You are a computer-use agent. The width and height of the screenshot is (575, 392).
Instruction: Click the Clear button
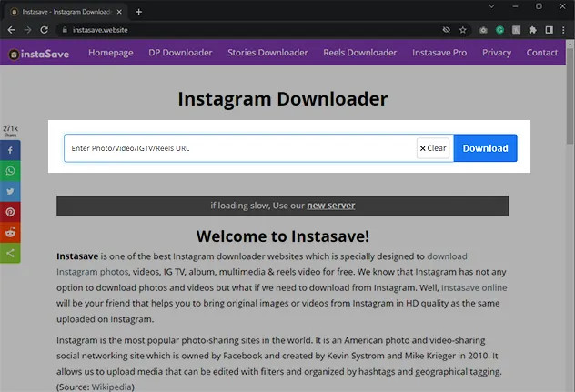pyautogui.click(x=433, y=148)
